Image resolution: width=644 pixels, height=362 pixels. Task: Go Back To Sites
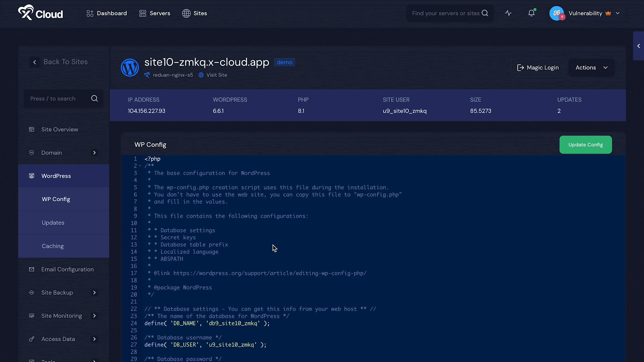59,62
